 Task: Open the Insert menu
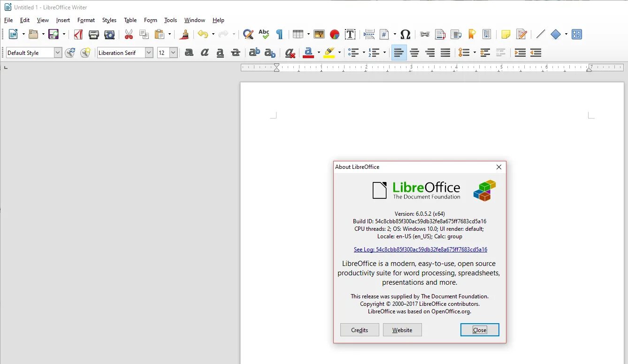[x=63, y=20]
